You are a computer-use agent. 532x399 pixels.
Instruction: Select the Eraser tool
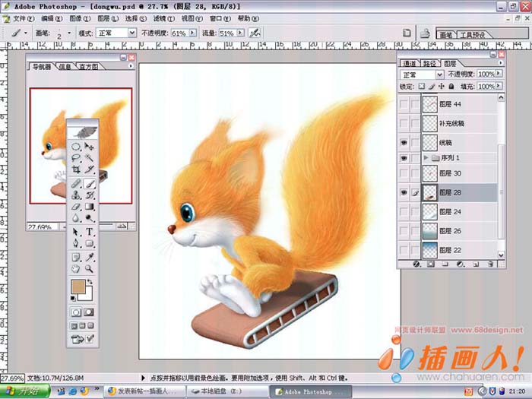(x=76, y=206)
